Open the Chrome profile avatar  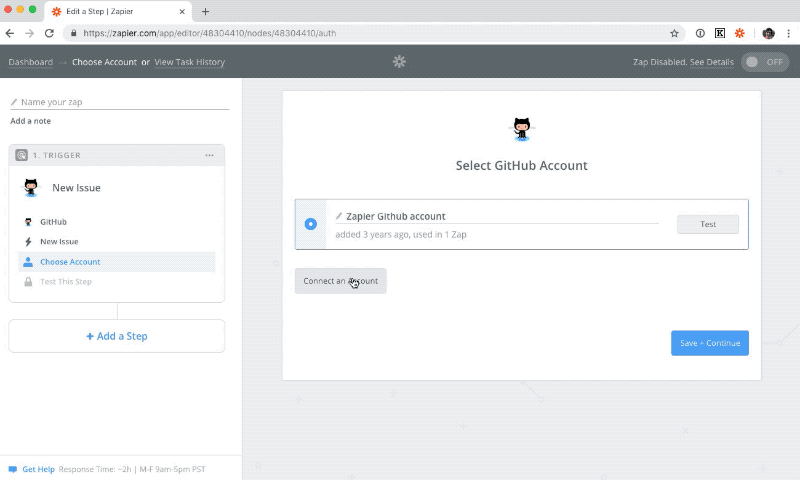click(768, 33)
